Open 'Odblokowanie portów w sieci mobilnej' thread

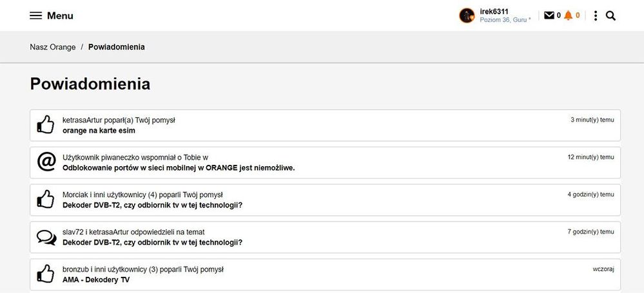tap(179, 168)
